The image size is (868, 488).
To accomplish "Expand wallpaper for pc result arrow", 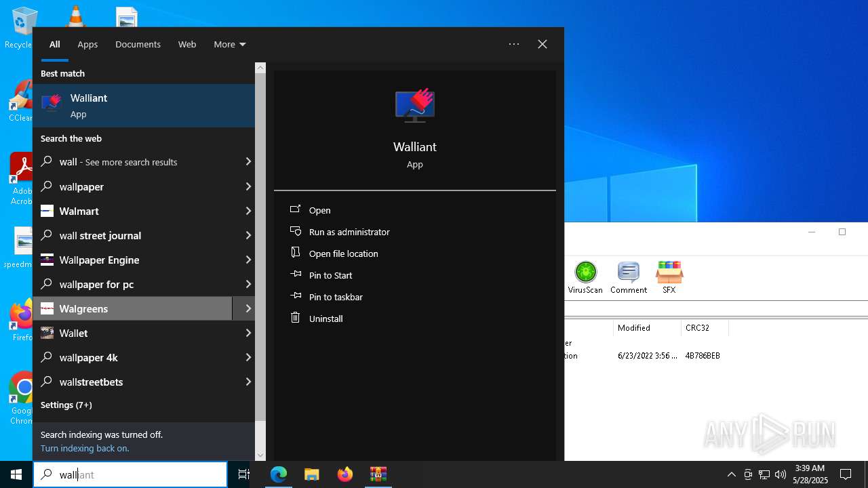I will (248, 283).
